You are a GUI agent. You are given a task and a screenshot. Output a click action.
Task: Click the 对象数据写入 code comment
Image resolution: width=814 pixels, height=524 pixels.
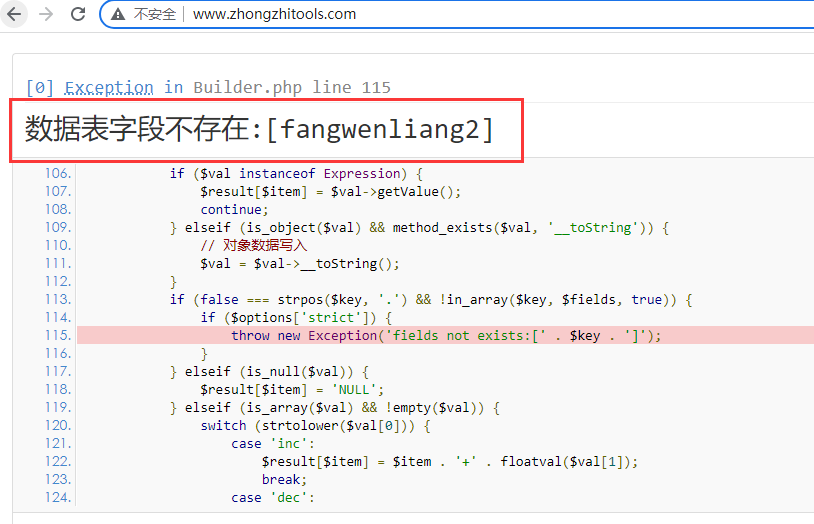click(x=254, y=245)
